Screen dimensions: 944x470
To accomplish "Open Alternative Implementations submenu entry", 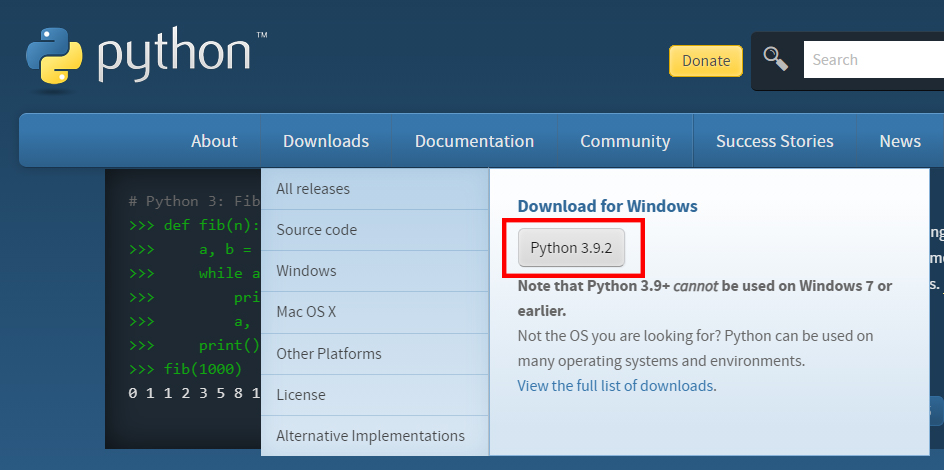I will [374, 436].
